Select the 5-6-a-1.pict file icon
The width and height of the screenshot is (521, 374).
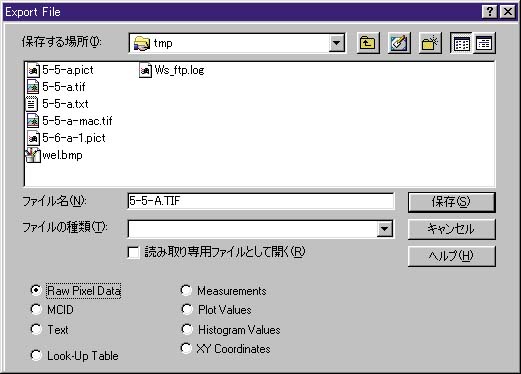click(x=33, y=138)
